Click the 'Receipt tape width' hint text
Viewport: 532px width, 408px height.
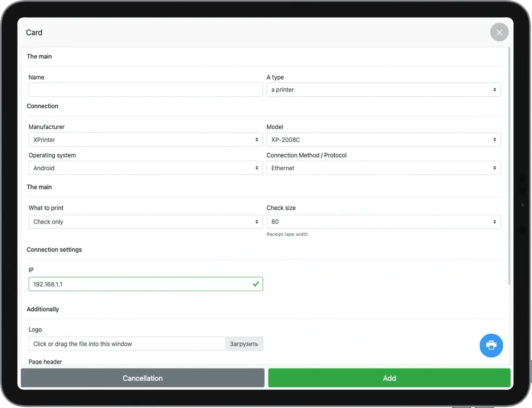287,234
